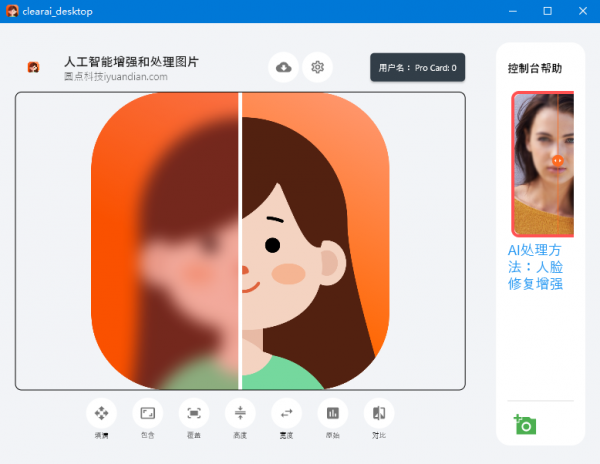Open settings via the gear icon
600x464 pixels.
(317, 67)
